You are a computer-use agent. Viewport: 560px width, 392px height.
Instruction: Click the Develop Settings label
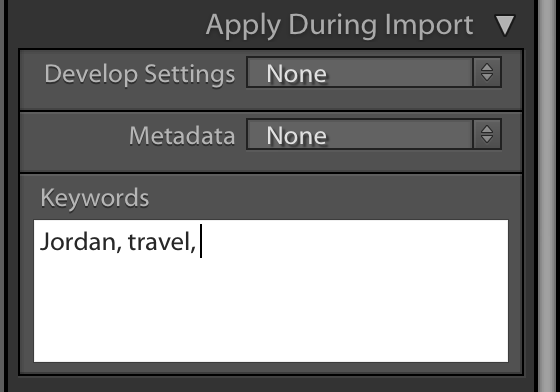140,74
